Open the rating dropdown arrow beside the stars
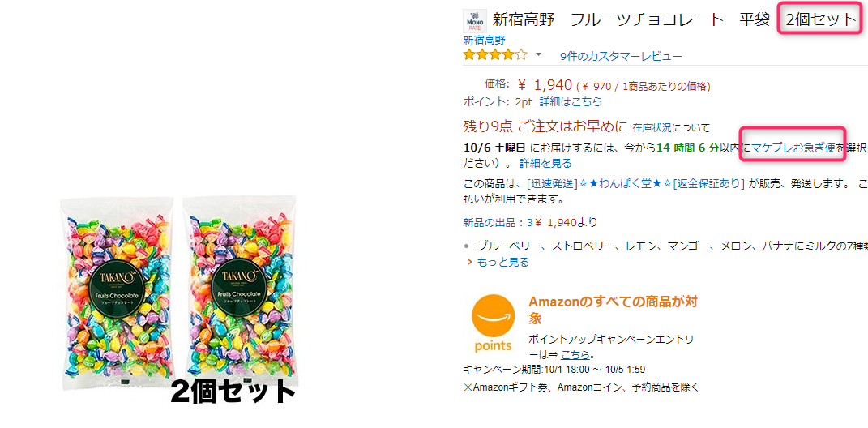 (x=538, y=55)
